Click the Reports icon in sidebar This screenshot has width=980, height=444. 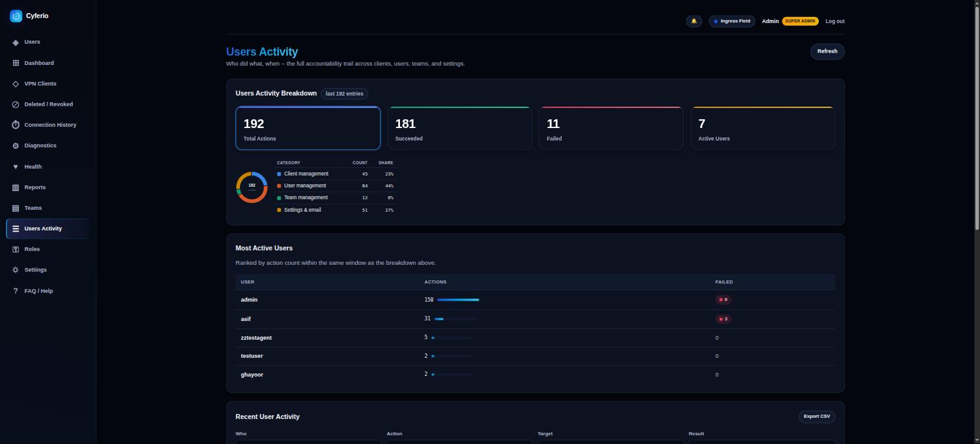point(16,187)
